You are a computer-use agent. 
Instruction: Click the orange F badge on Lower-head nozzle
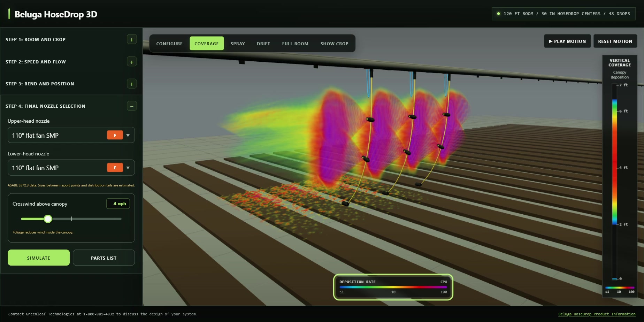point(115,168)
